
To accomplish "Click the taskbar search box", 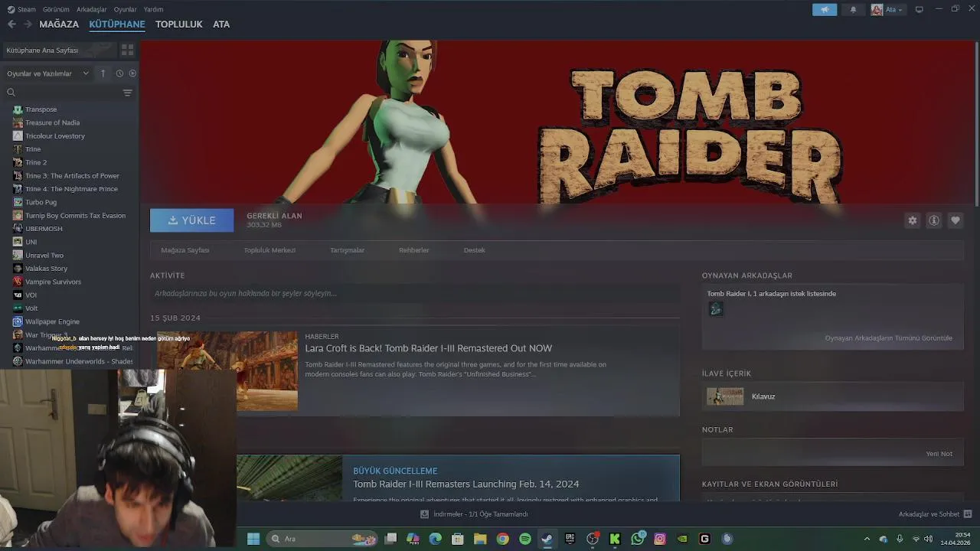I will tap(322, 539).
